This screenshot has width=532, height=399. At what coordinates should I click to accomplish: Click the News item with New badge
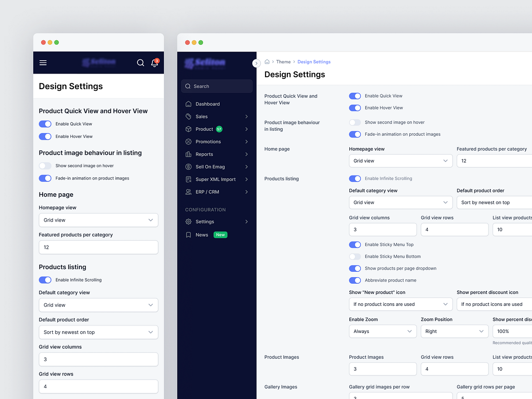pyautogui.click(x=202, y=235)
